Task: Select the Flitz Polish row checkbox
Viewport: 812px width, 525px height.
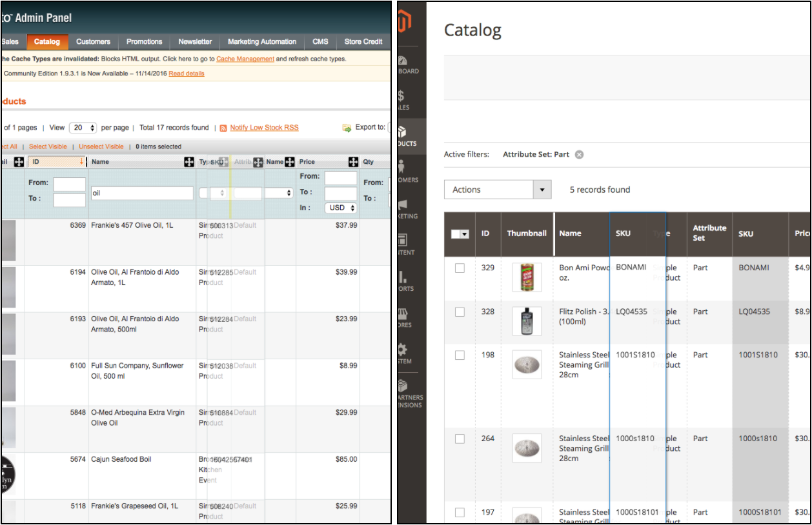Action: (460, 312)
